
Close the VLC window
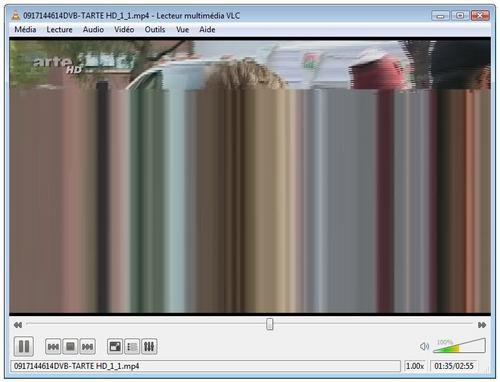coord(480,15)
